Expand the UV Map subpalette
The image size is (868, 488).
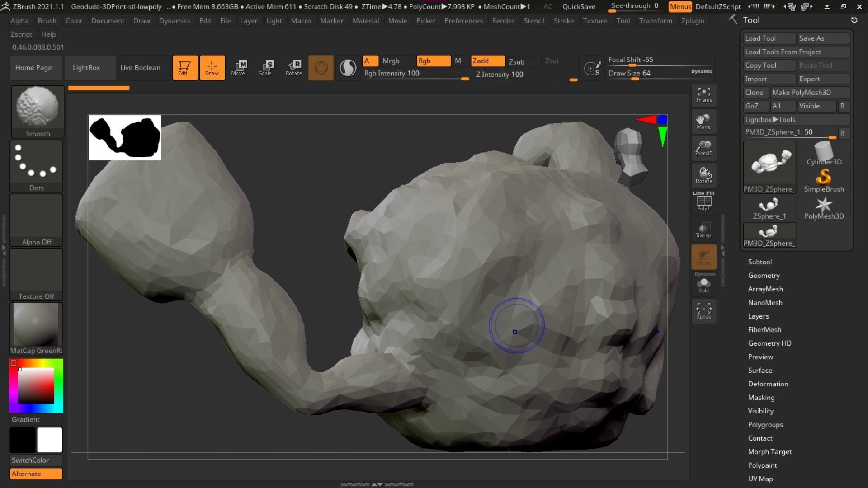point(760,479)
